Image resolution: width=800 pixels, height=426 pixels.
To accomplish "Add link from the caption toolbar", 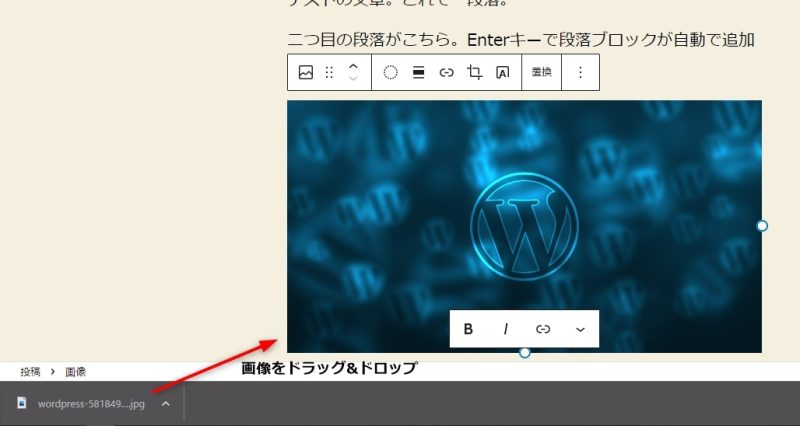I will (x=543, y=329).
